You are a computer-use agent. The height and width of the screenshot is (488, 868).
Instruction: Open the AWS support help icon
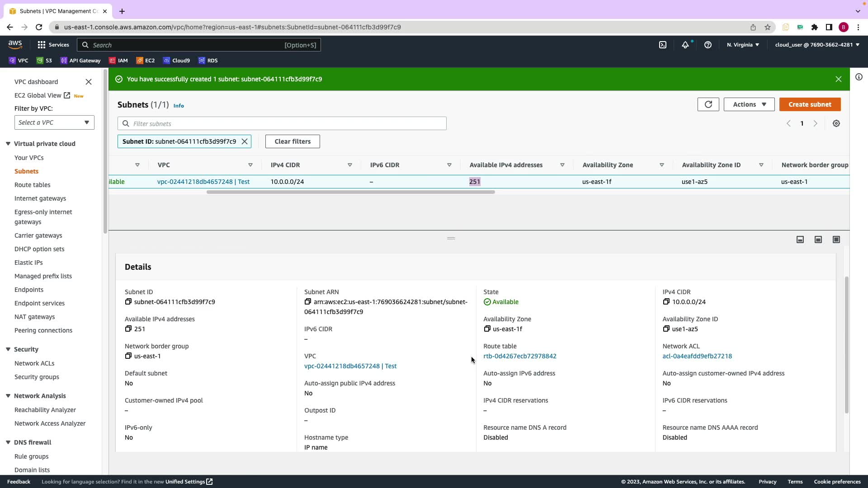pos(708,45)
